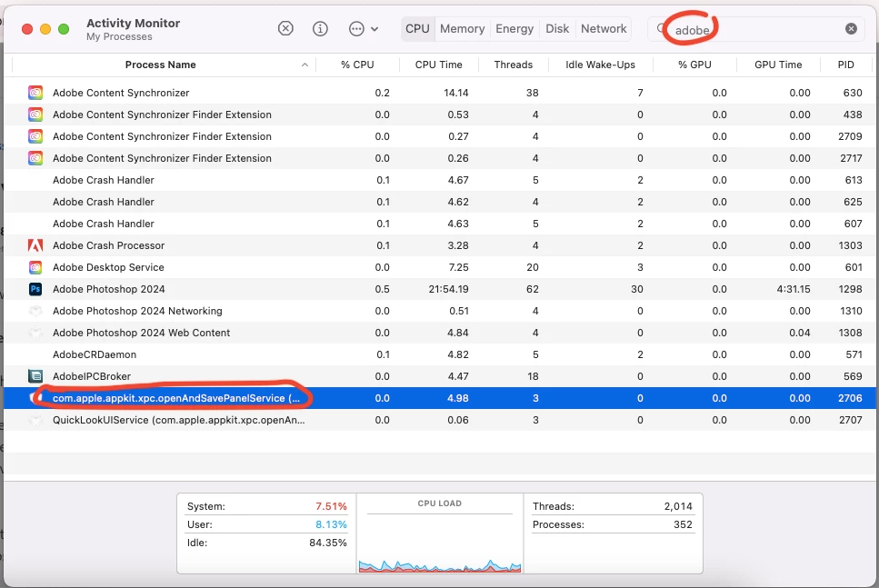The width and height of the screenshot is (879, 588).
Task: Click CPU Time value 21:54.19
Action: pos(448,289)
